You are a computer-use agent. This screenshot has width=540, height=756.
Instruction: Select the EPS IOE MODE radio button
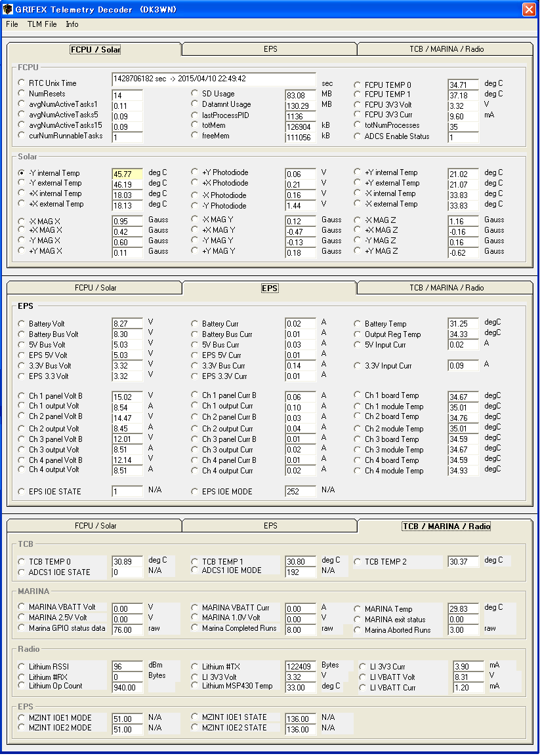pos(194,491)
